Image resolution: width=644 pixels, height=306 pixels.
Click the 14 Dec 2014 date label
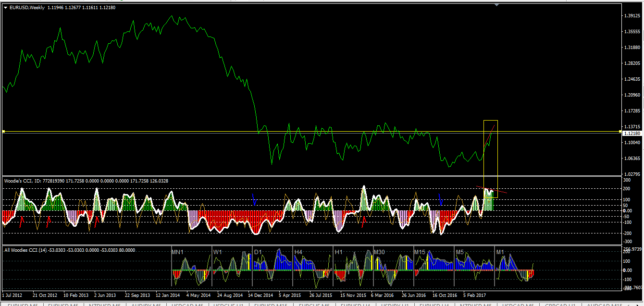260,295
